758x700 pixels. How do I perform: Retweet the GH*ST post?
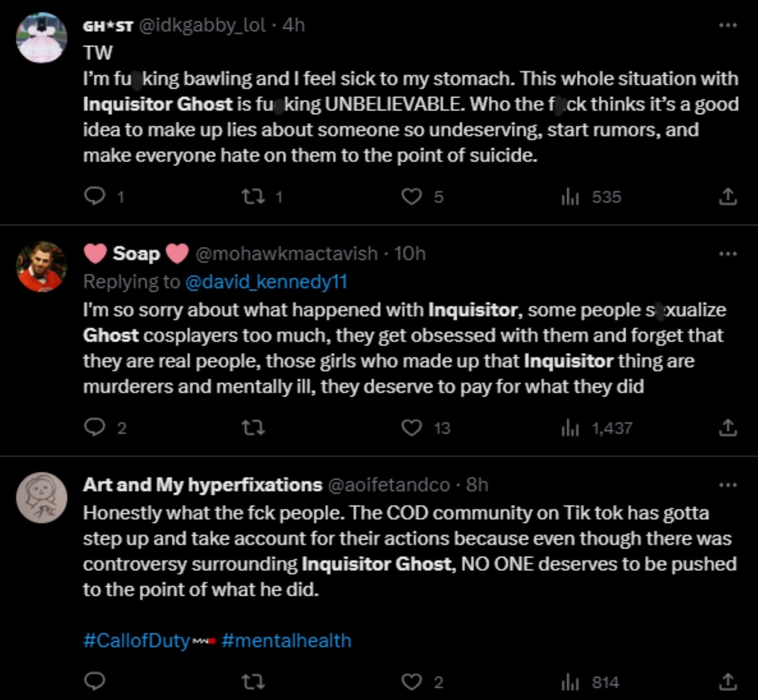253,196
